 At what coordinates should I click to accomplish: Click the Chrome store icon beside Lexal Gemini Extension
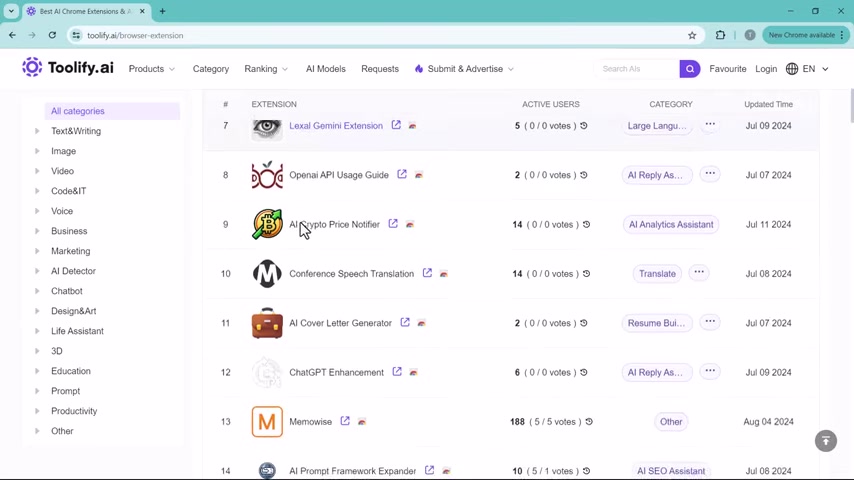[x=412, y=126]
